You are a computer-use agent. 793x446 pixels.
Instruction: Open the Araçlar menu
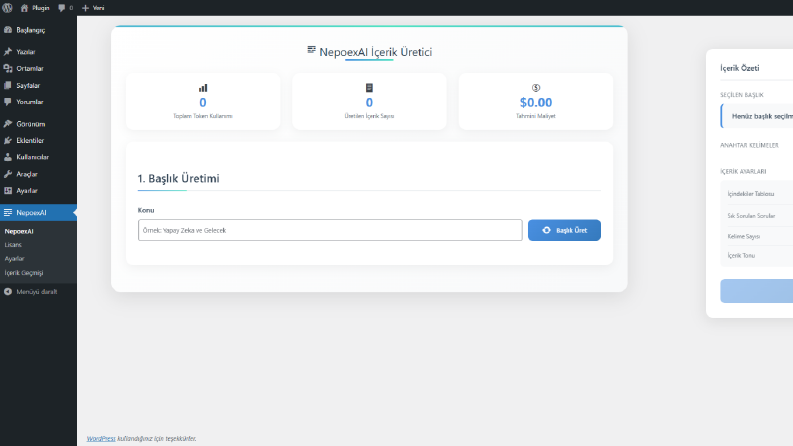point(38,174)
